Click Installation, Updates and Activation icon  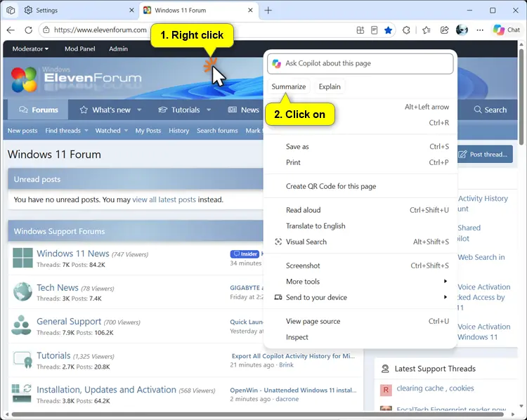tap(22, 393)
